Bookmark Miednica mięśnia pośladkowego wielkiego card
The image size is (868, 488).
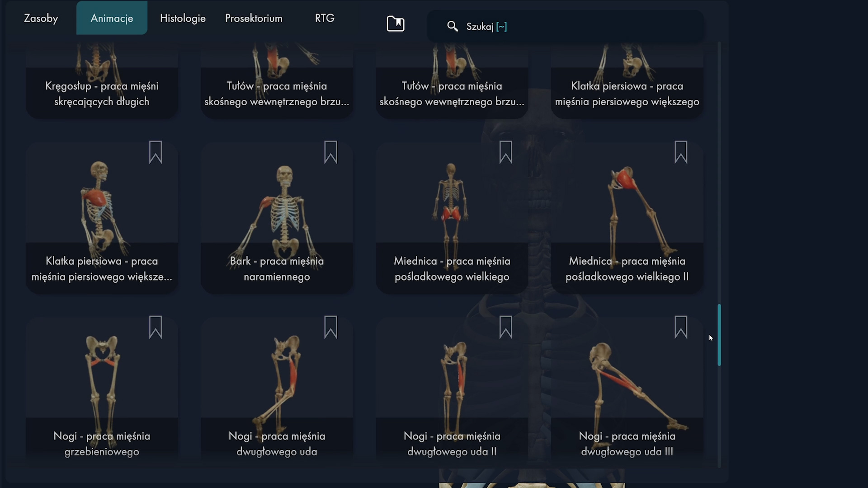(x=505, y=152)
